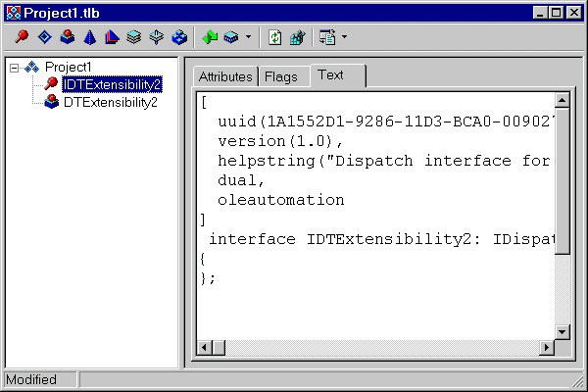588x392 pixels.
Task: Select IDTExtensibility2 interface in the tree
Action: tap(111, 84)
